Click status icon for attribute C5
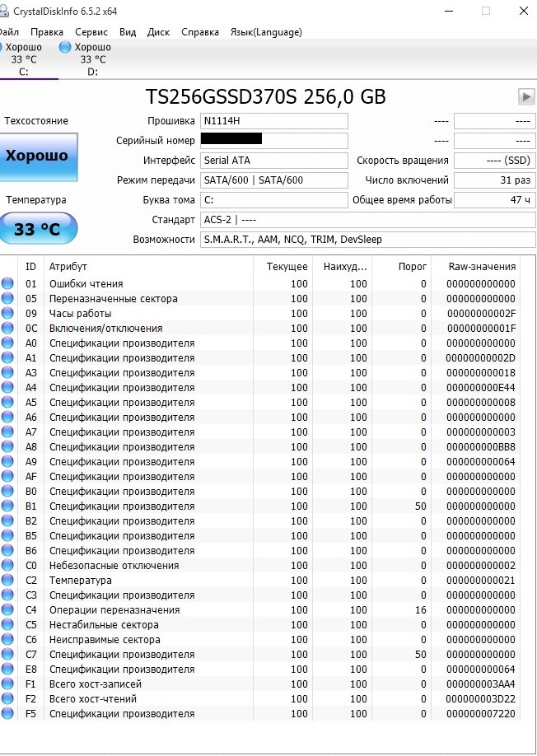This screenshot has height=756, width=537. pyautogui.click(x=7, y=625)
